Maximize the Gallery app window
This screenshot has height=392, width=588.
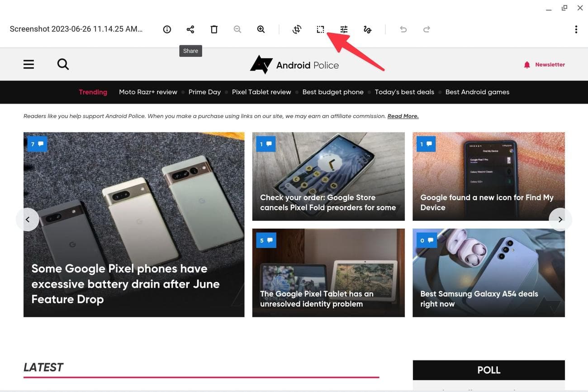point(564,8)
